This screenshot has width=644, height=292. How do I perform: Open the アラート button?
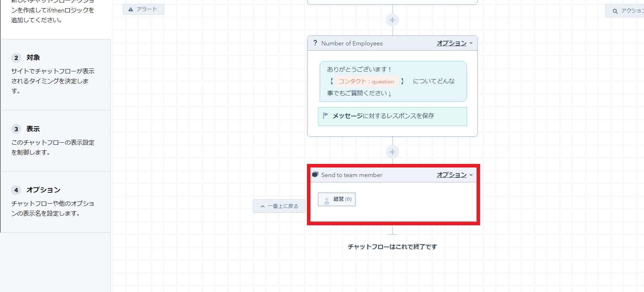click(x=143, y=9)
